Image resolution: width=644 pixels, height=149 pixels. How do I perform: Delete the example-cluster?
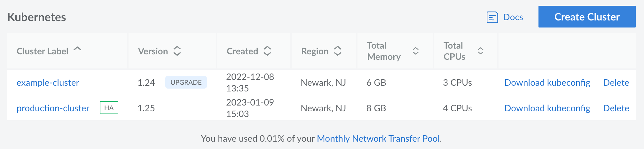point(616,82)
